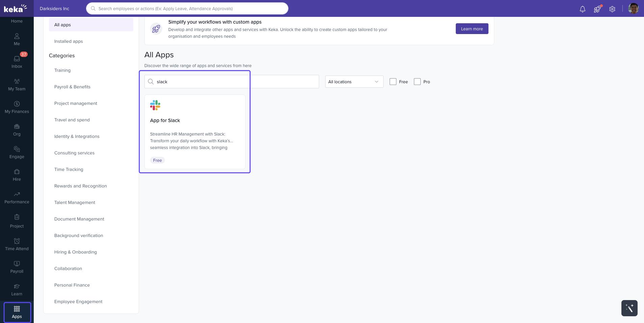644x323 pixels.
Task: Enable the Free filter checkbox
Action: point(393,82)
